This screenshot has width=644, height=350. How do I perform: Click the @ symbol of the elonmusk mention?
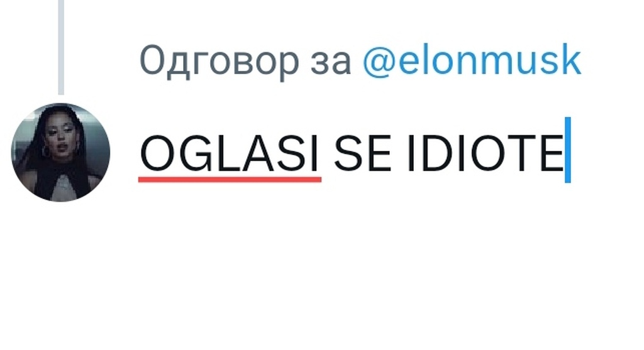point(377,62)
